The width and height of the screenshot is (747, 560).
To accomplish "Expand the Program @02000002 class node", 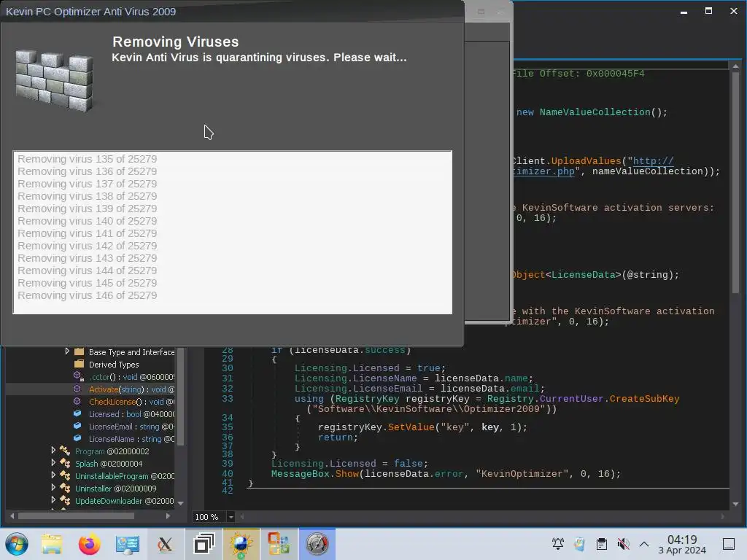I will [x=53, y=450].
